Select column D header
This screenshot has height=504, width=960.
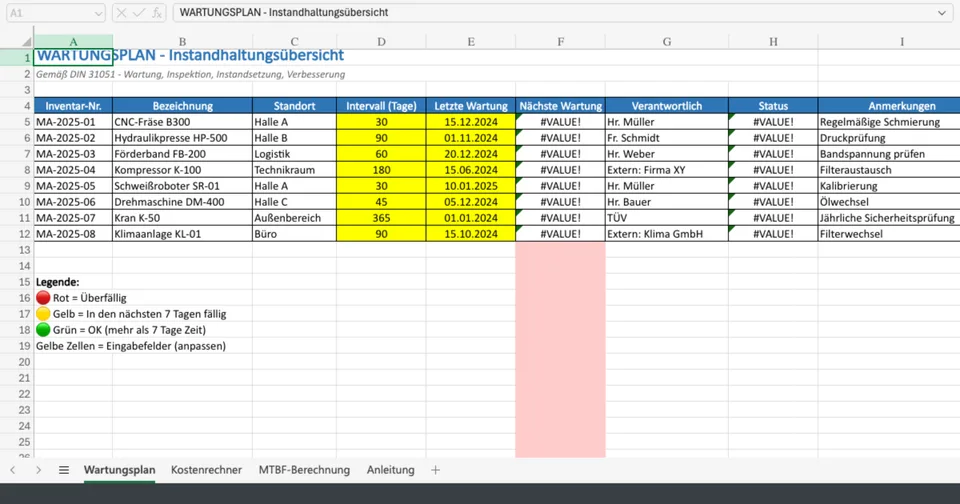tap(381, 42)
